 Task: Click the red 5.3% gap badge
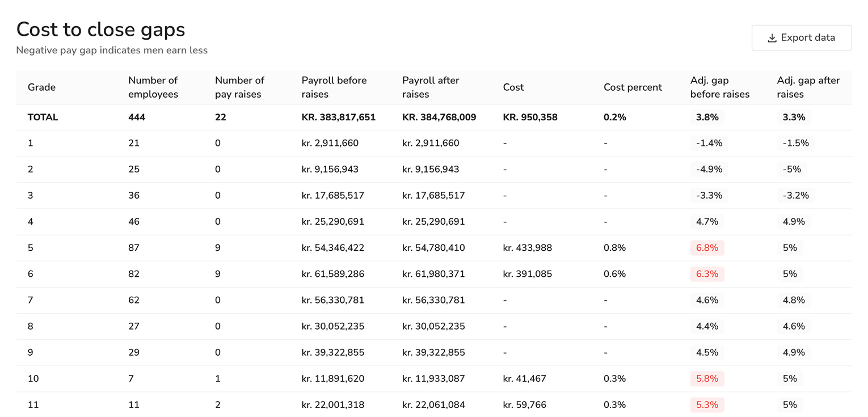click(707, 405)
